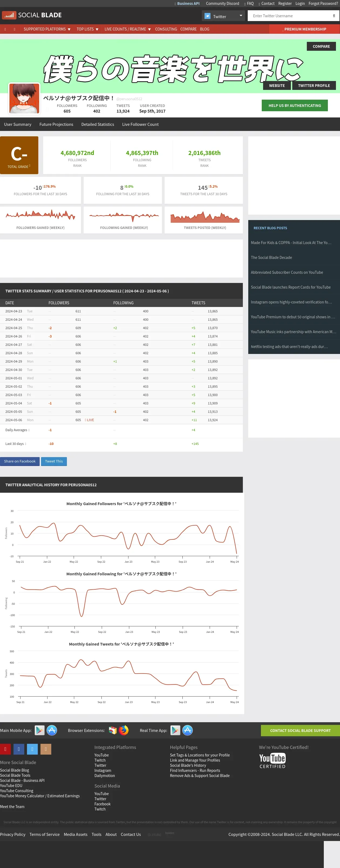The height and width of the screenshot is (868, 340).
Task: Click the Help Us By Authenticating button
Action: tap(295, 106)
